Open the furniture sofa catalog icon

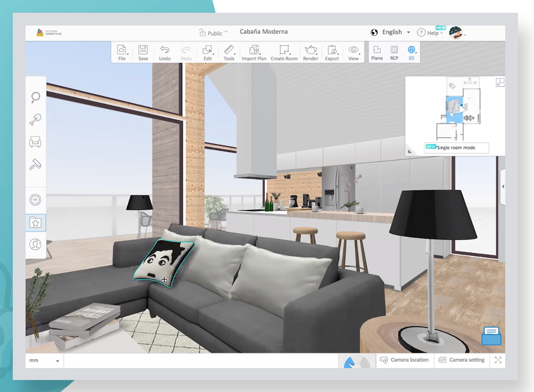(x=36, y=142)
